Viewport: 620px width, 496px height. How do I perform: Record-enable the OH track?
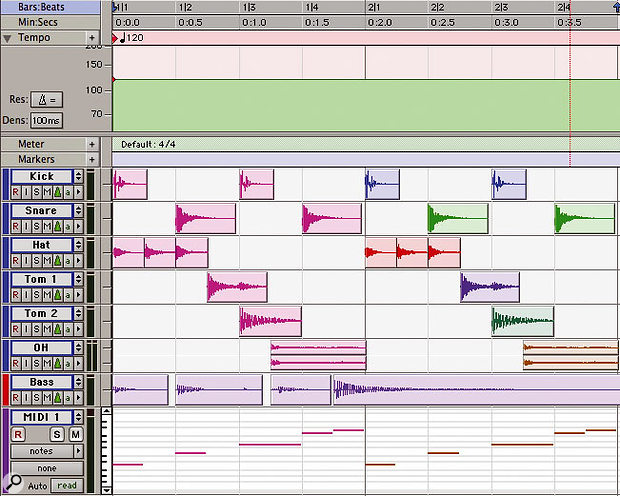coord(16,363)
